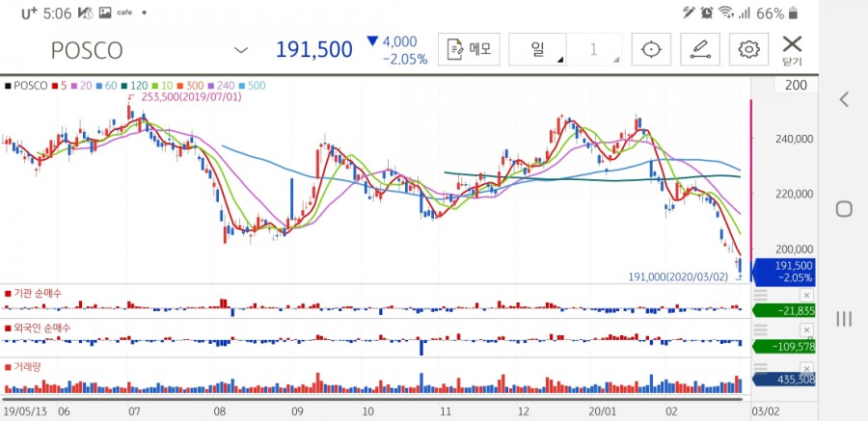Screen dimensions: 868x421
Task: Tap the cafe notification icon
Action: tap(125, 13)
